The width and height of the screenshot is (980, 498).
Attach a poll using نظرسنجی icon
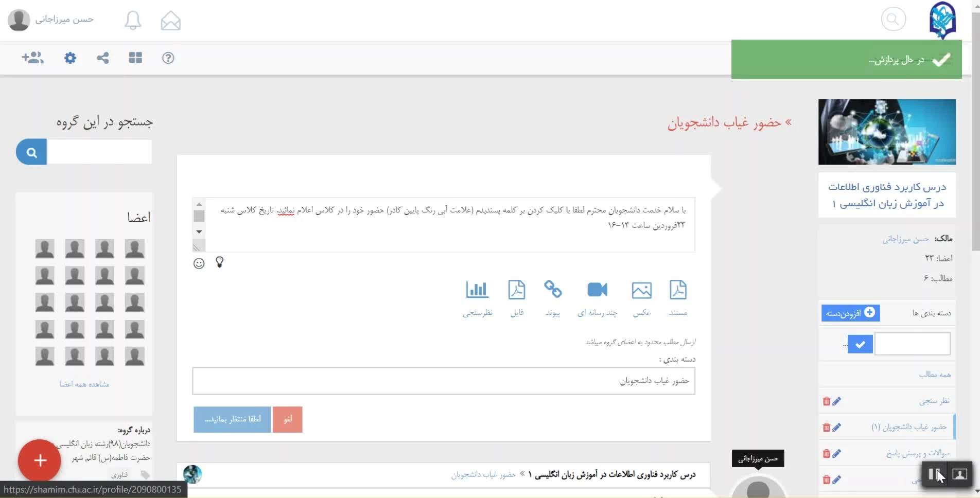(477, 297)
